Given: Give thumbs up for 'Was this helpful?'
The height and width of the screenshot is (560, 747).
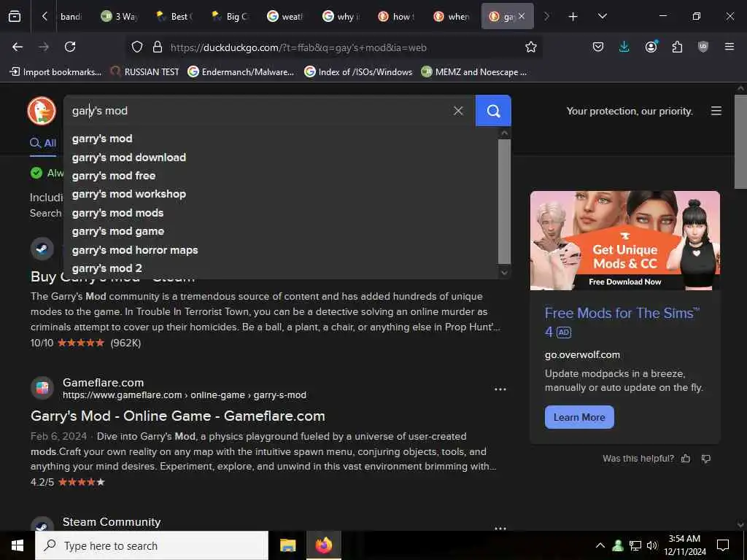Looking at the screenshot, I should click(686, 459).
